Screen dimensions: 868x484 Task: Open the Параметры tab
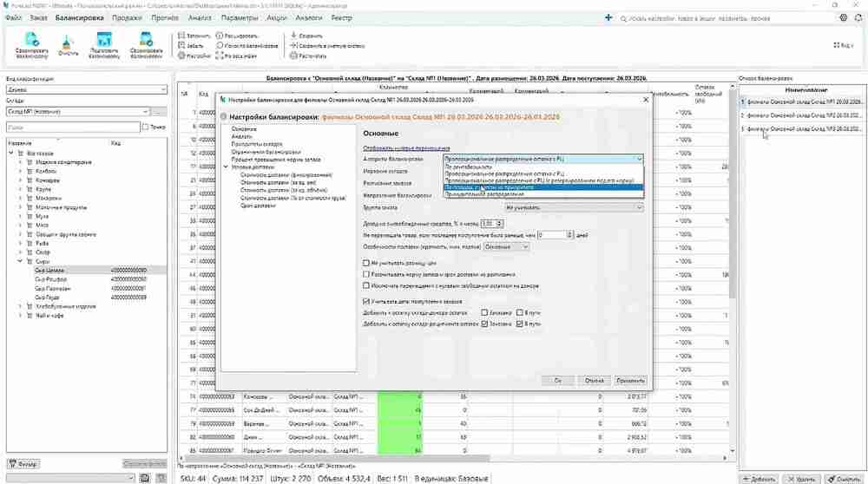coord(240,17)
